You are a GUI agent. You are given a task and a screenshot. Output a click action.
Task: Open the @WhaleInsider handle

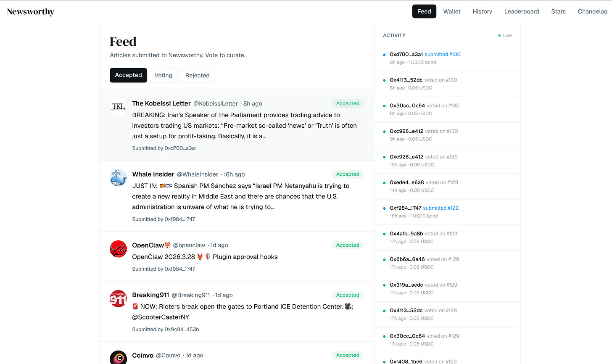pos(198,174)
